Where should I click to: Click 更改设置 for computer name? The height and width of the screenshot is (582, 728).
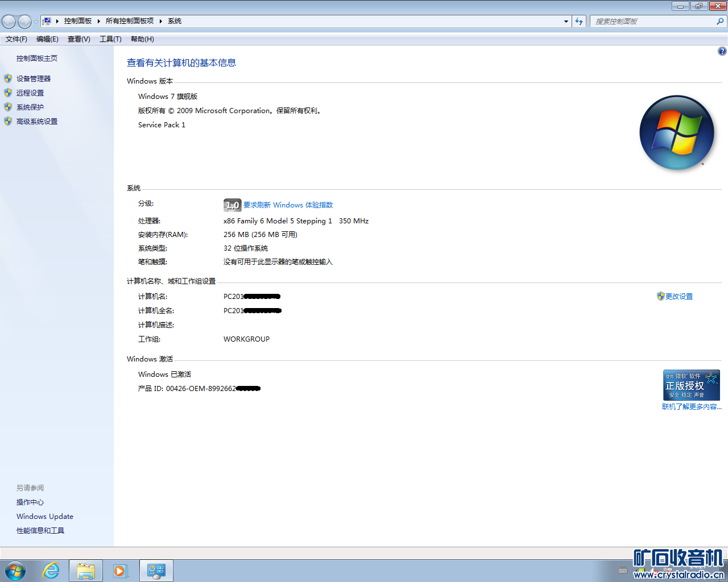pos(679,297)
